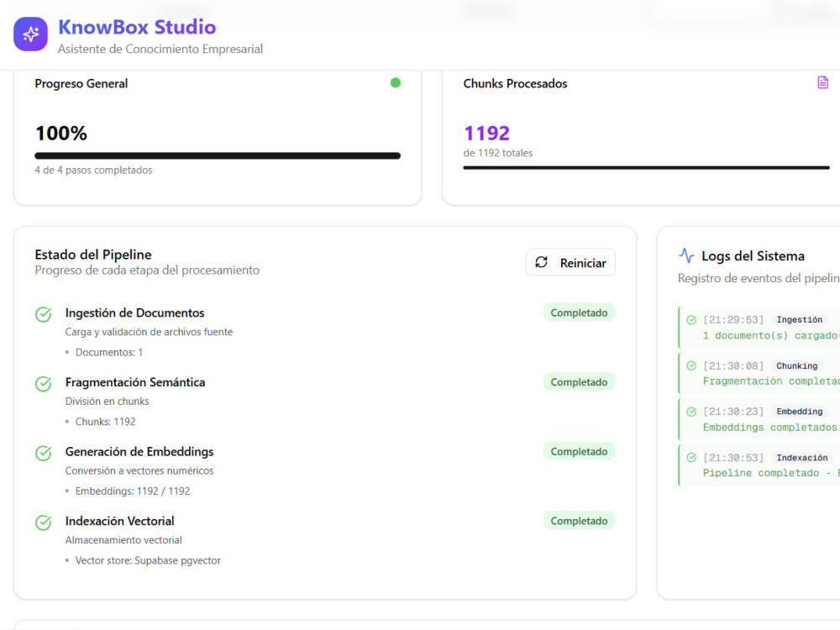
Task: Click check icon of the 21:30:08 log entry
Action: [691, 366]
